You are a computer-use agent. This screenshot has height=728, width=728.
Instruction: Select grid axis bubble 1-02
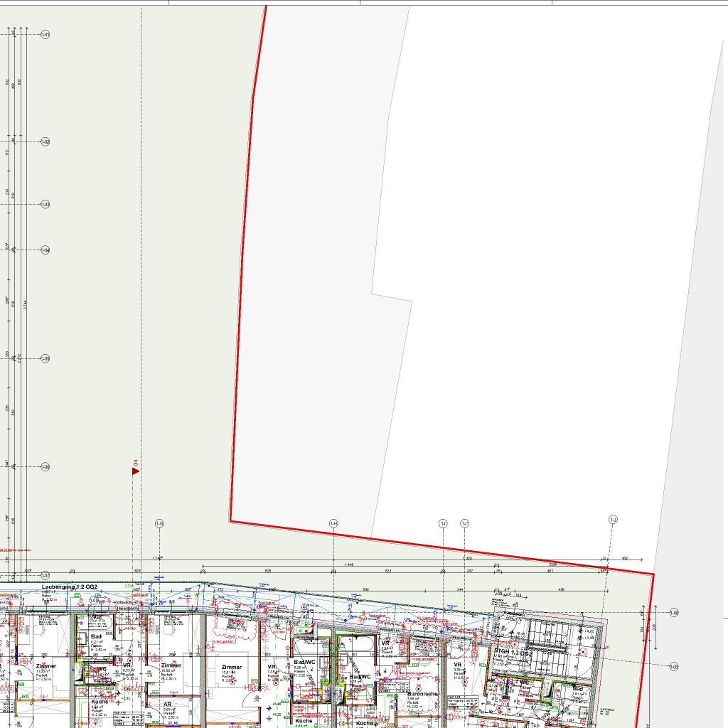[45, 142]
